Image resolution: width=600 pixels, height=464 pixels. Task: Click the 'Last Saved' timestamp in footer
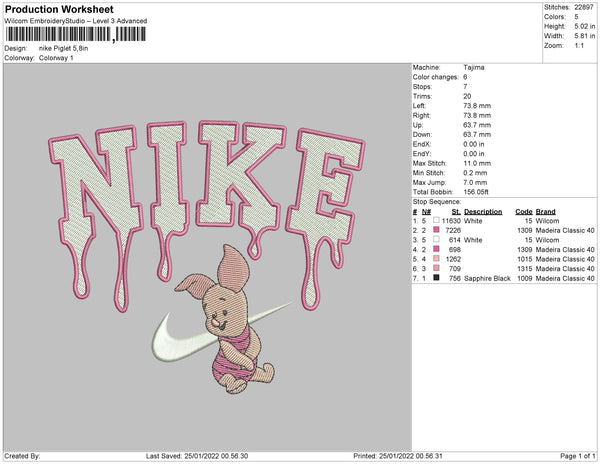click(197, 456)
